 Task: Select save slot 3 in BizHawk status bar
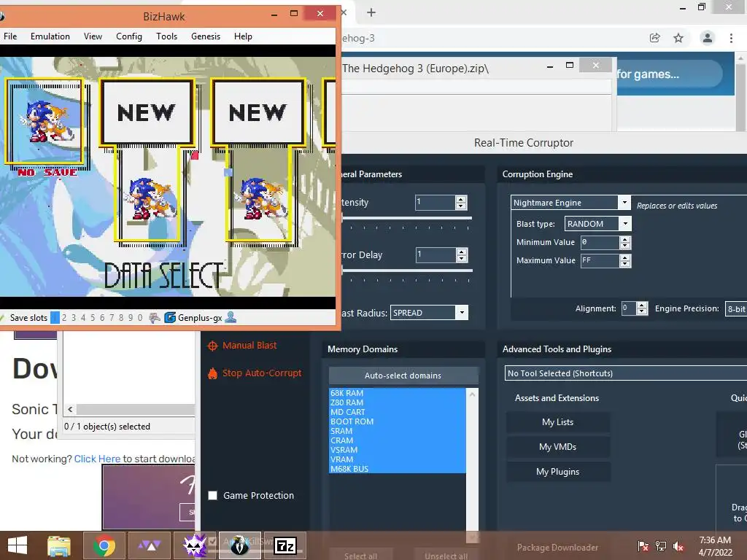[74, 318]
